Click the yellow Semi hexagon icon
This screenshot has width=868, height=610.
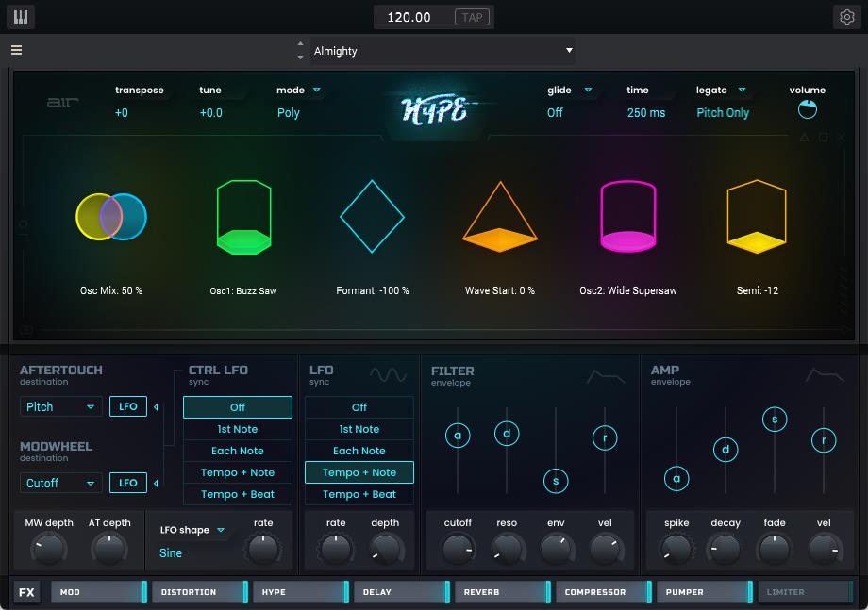pyautogui.click(x=756, y=218)
